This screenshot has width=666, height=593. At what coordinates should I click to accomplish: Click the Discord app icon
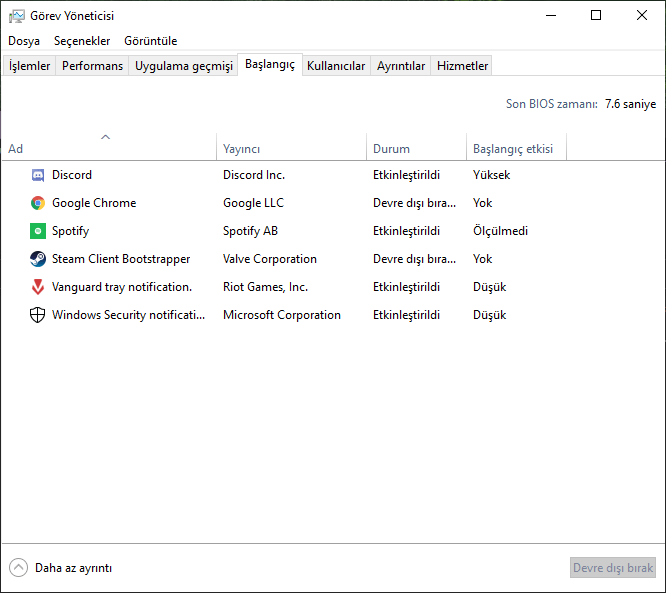click(x=38, y=175)
